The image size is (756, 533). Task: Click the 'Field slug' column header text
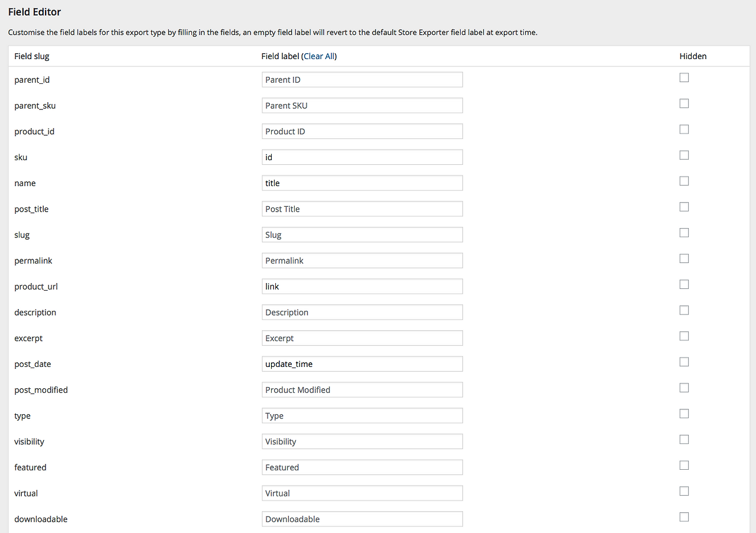32,56
